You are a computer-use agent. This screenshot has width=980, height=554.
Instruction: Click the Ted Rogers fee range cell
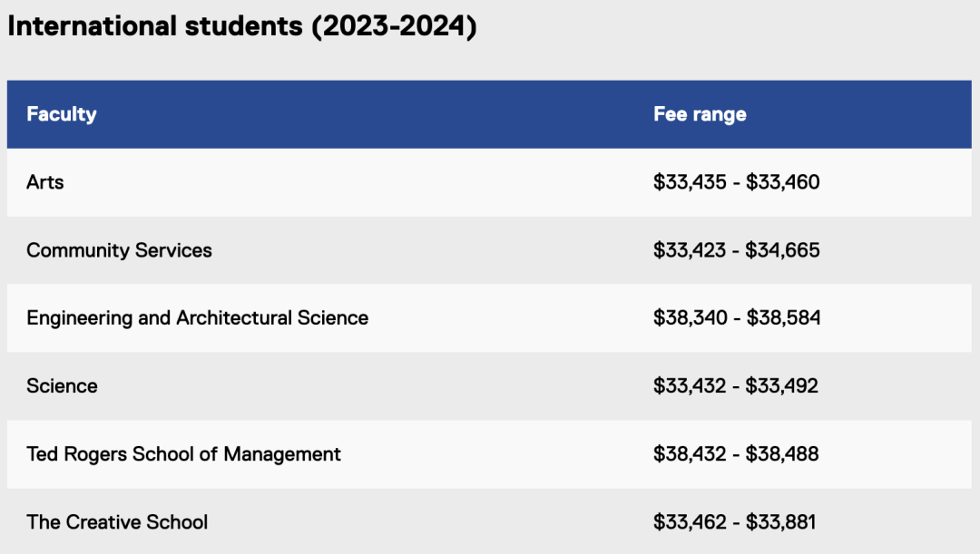pos(736,454)
